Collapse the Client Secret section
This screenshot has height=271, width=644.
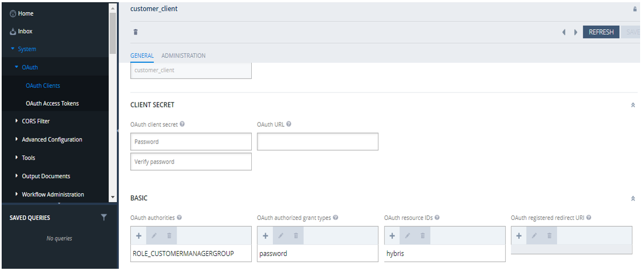coord(633,105)
